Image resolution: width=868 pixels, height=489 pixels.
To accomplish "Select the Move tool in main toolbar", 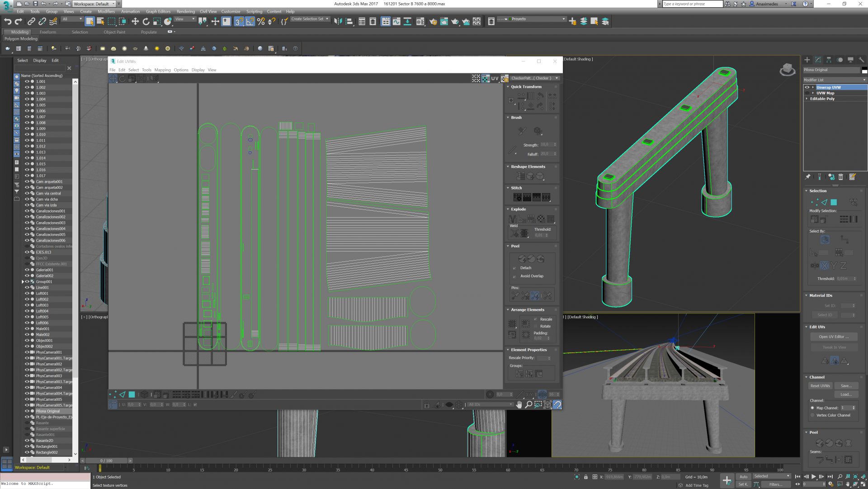I will tap(135, 21).
